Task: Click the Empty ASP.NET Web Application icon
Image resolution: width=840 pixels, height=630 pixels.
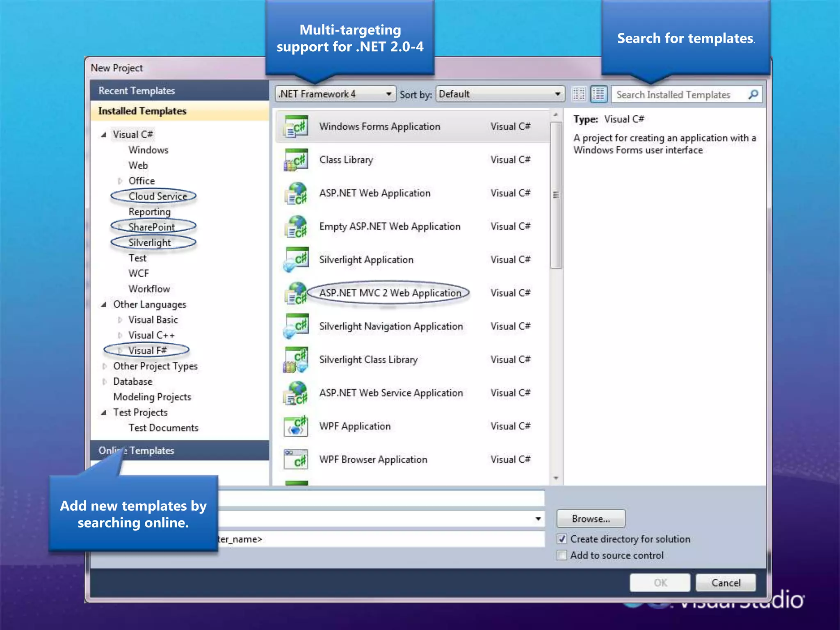Action: point(296,226)
